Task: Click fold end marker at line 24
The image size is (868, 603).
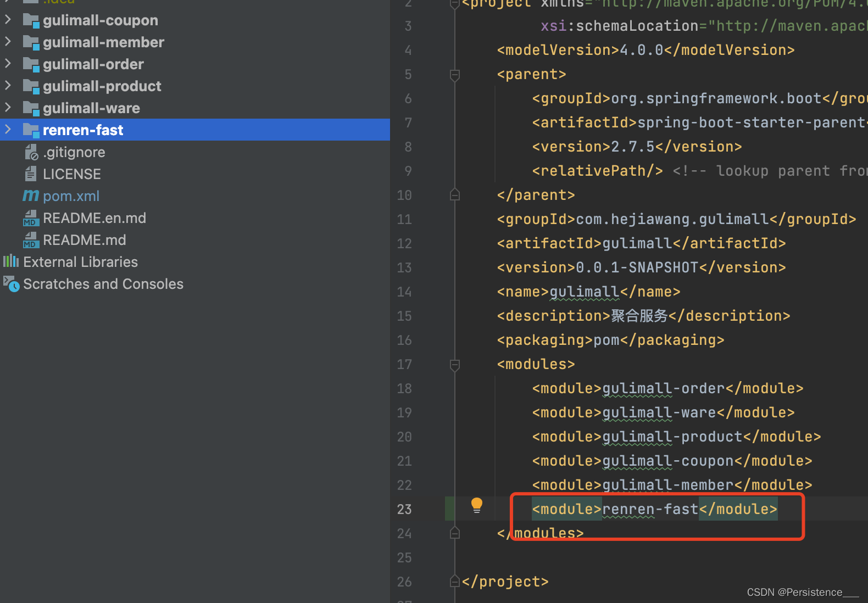Action: [455, 533]
